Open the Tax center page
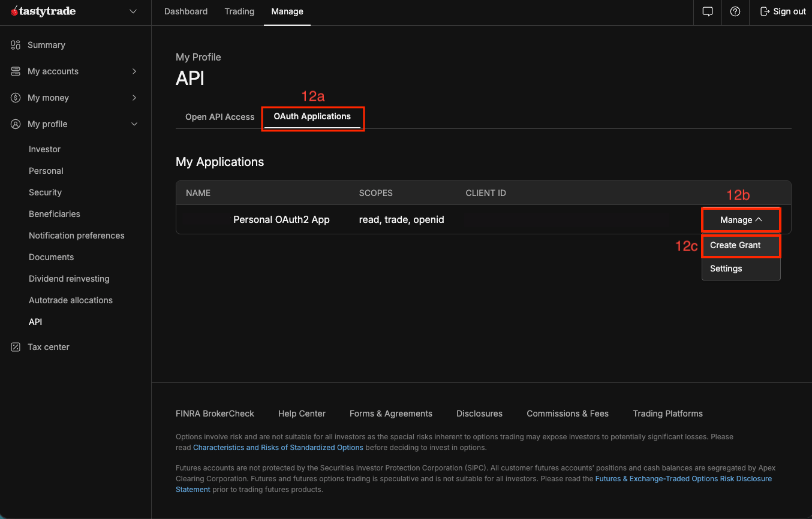This screenshot has height=519, width=812. [x=49, y=347]
